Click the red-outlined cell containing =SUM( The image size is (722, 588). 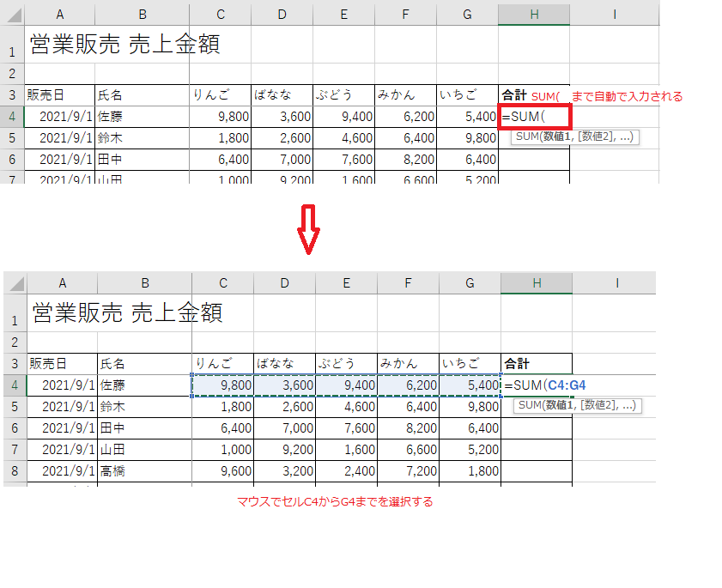pos(534,117)
